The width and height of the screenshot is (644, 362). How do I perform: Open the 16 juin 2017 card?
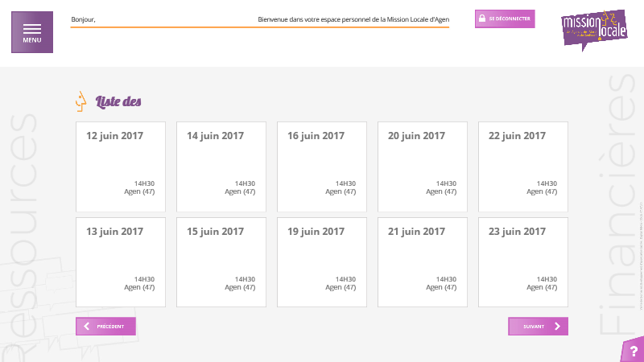(322, 167)
